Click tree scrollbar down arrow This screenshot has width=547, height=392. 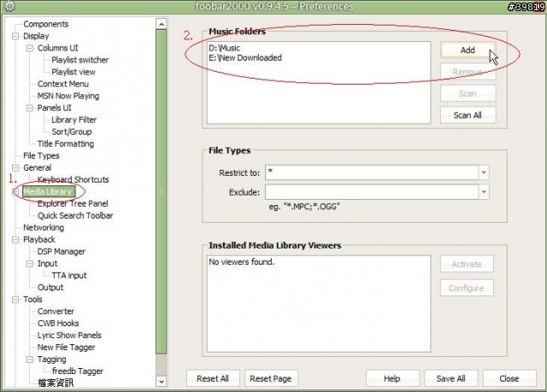point(162,382)
